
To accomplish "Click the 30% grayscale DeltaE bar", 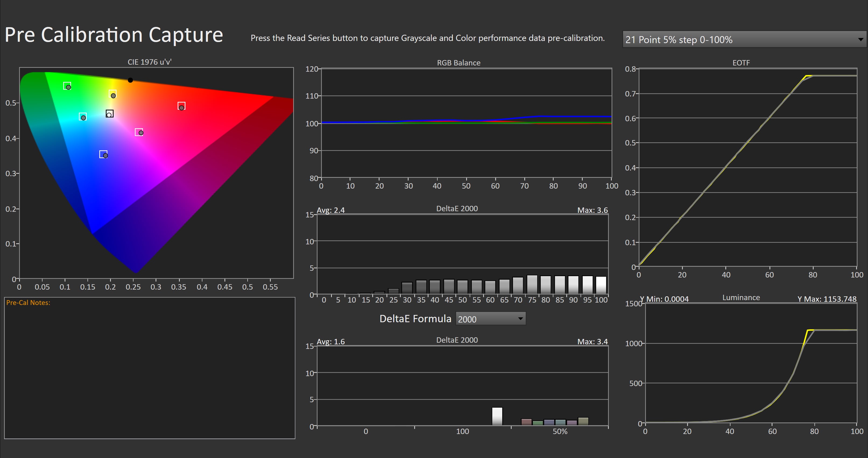I will tap(407, 288).
